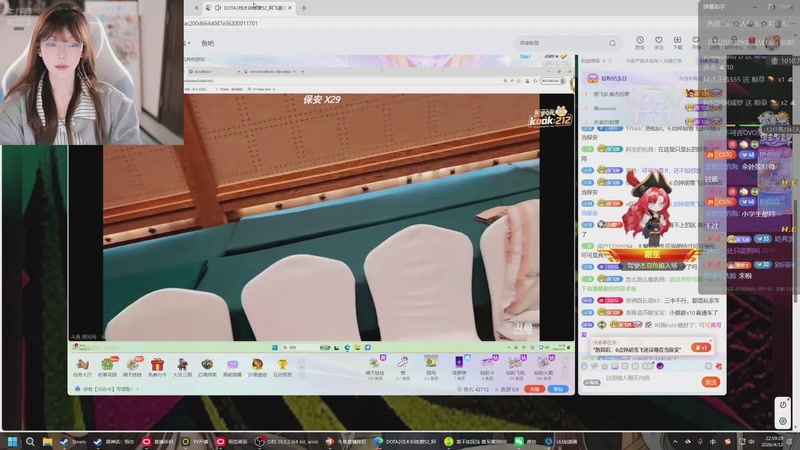Viewport: 800px width, 450px height.
Task: Click the taskbar clock showing 22:59
Action: point(774,441)
